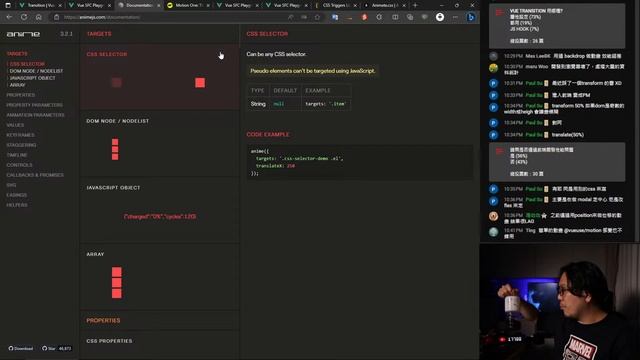The height and width of the screenshot is (360, 640).
Task: Play the DOM Node / NodeList demo
Action: tap(160, 144)
